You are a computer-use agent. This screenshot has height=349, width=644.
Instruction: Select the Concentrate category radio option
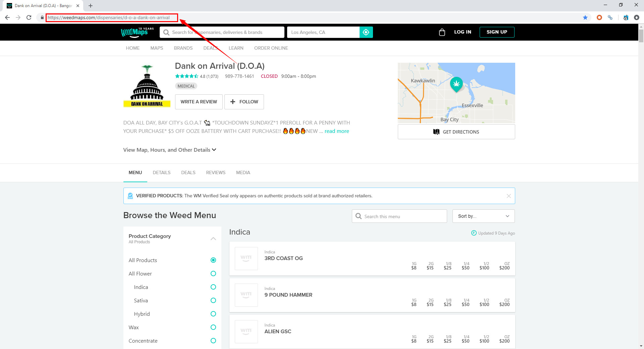[213, 341]
